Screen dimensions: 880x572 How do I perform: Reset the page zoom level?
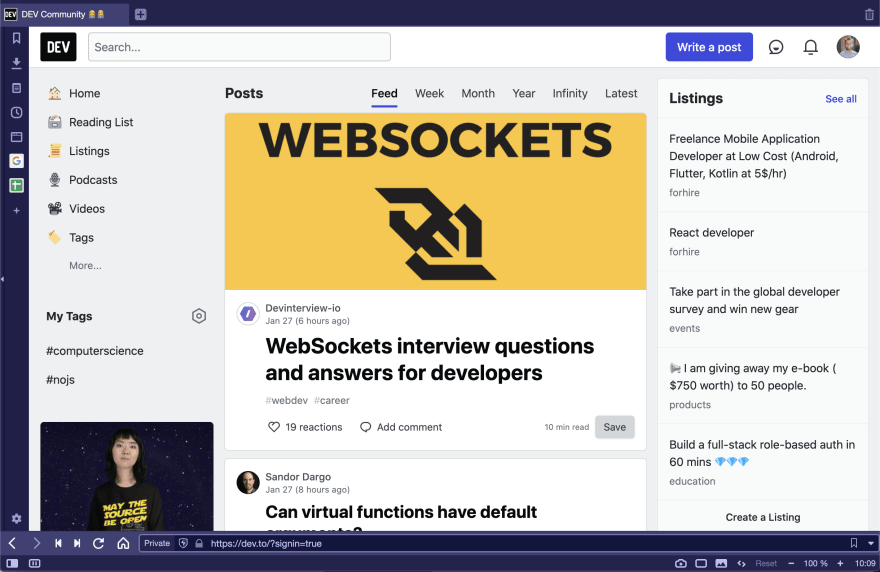(x=766, y=563)
